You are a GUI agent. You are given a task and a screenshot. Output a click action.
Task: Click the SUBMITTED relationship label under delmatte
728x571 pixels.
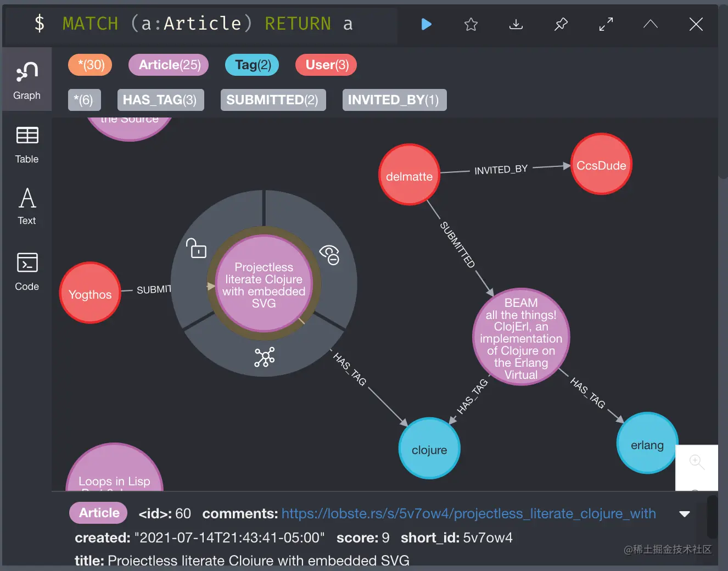(457, 244)
